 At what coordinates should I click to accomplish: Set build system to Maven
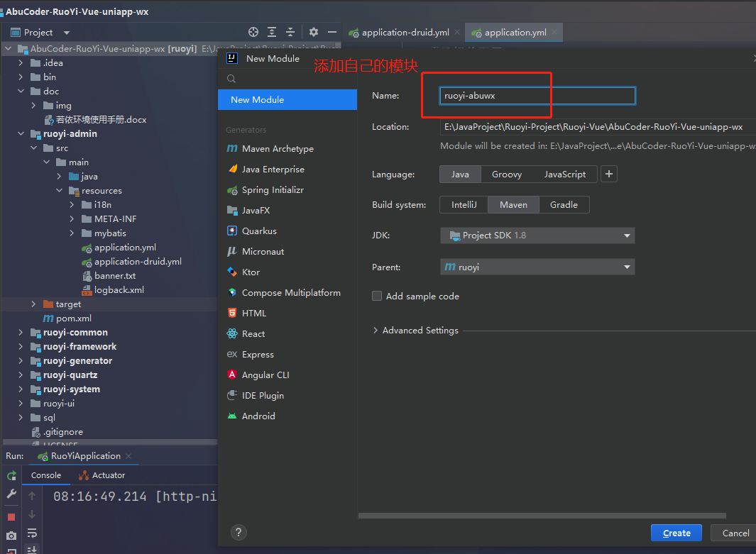tap(513, 205)
